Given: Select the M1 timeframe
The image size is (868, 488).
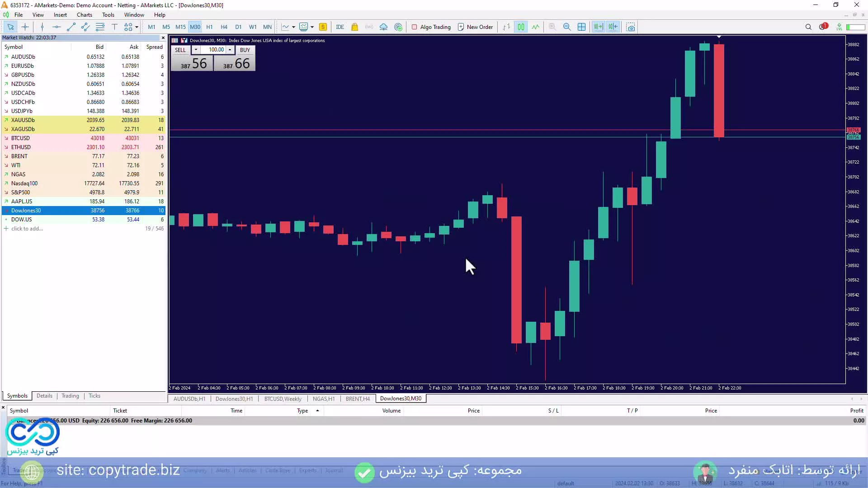Looking at the screenshot, I should pyautogui.click(x=151, y=27).
